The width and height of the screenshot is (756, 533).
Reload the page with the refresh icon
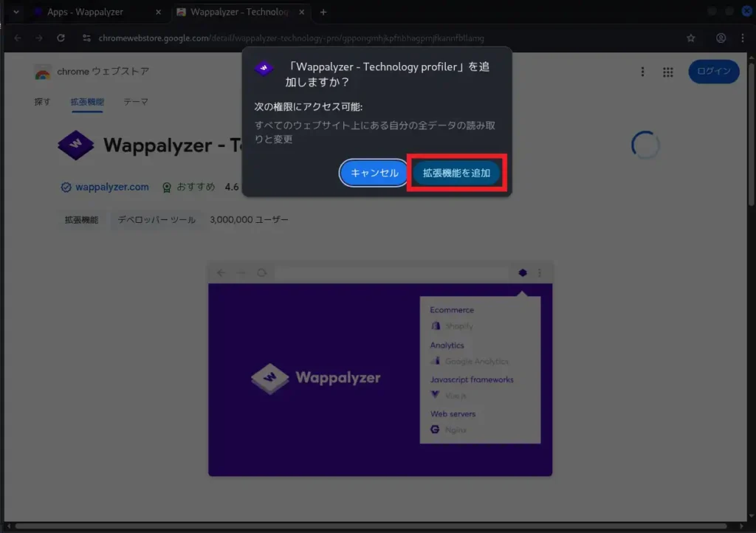point(61,38)
